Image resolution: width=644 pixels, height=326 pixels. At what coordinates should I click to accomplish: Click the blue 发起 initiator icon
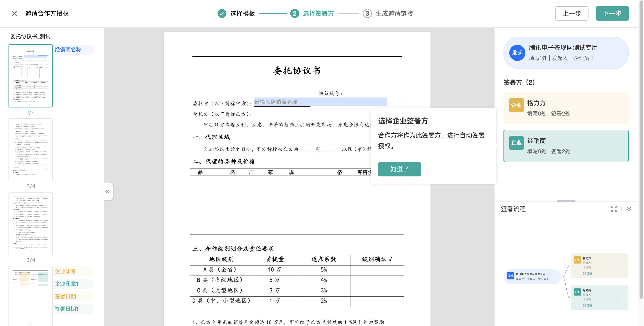coord(517,53)
